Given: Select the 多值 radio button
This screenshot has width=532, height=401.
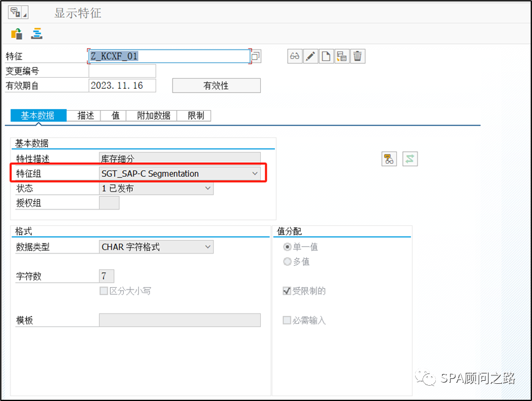Looking at the screenshot, I should (x=287, y=261).
